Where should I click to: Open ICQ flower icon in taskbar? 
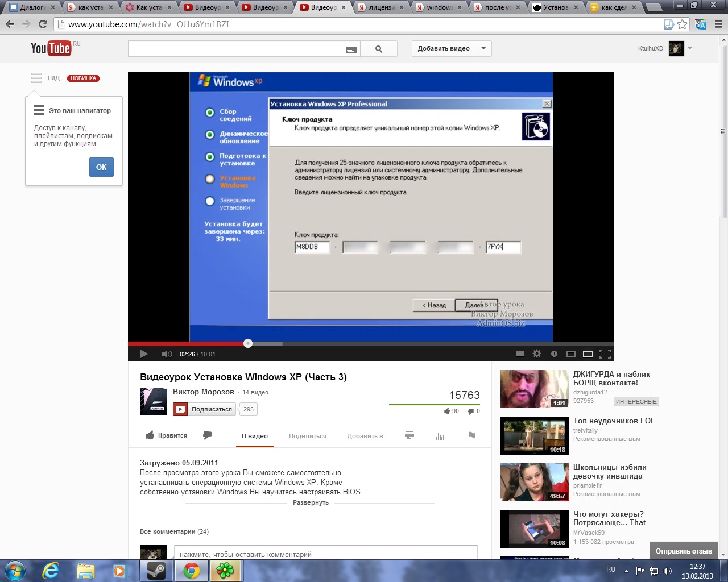226,571
